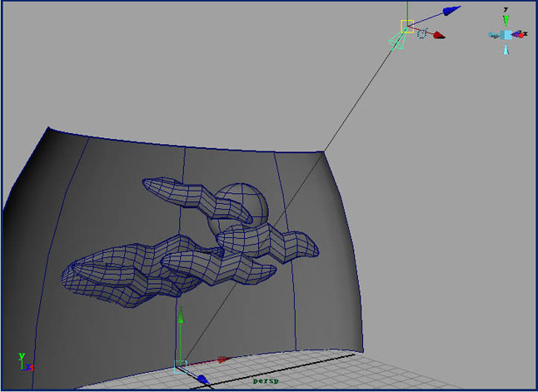Click the cyan square center of the lower manipulator
Viewport: 538px width, 392px height.
tap(180, 367)
